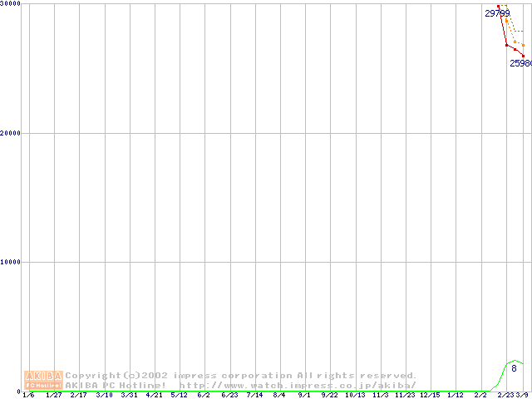532x399 pixels.
Task: Select the 1/27 date marker
Action: pos(54,395)
